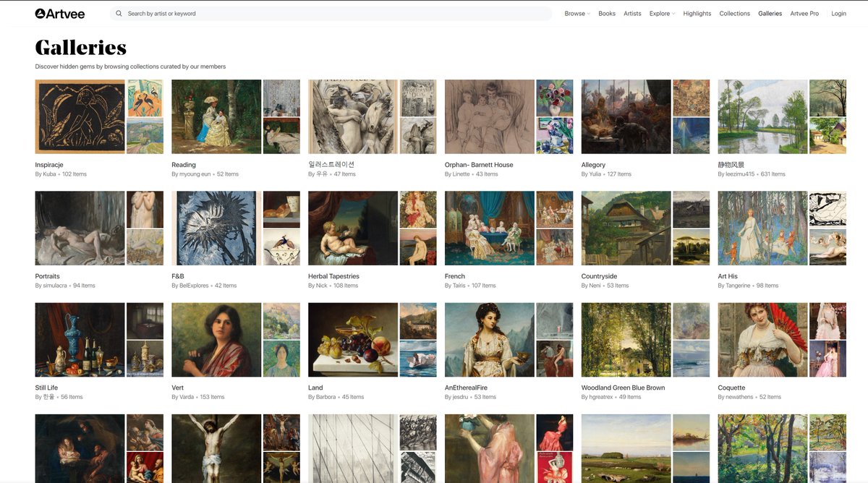Click the French gallery main salon painting
Viewport: 868px width, 483px height.
[490, 228]
